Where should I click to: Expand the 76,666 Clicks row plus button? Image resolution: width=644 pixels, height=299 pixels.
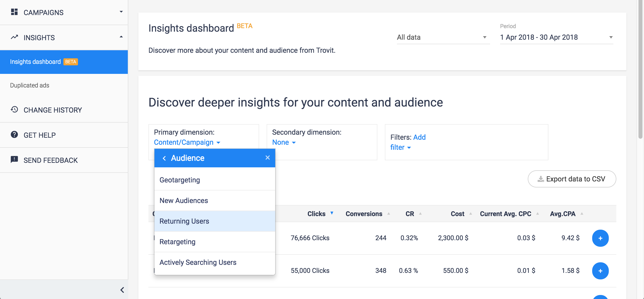point(600,238)
